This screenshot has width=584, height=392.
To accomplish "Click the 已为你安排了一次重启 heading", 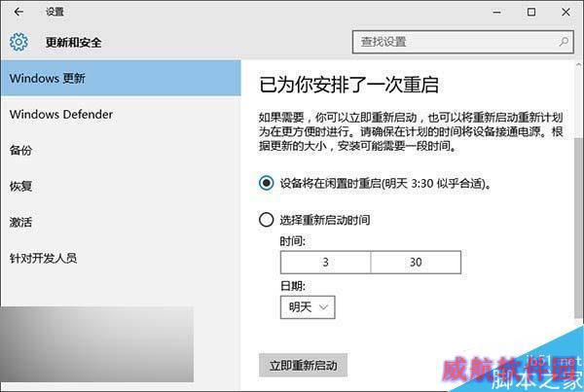I will [x=349, y=85].
